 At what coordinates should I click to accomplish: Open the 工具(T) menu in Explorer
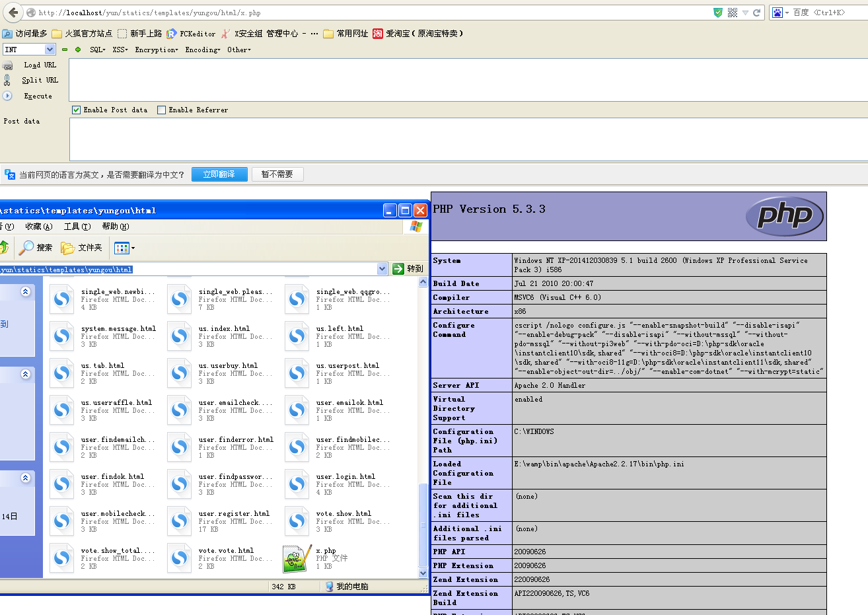[x=77, y=227]
